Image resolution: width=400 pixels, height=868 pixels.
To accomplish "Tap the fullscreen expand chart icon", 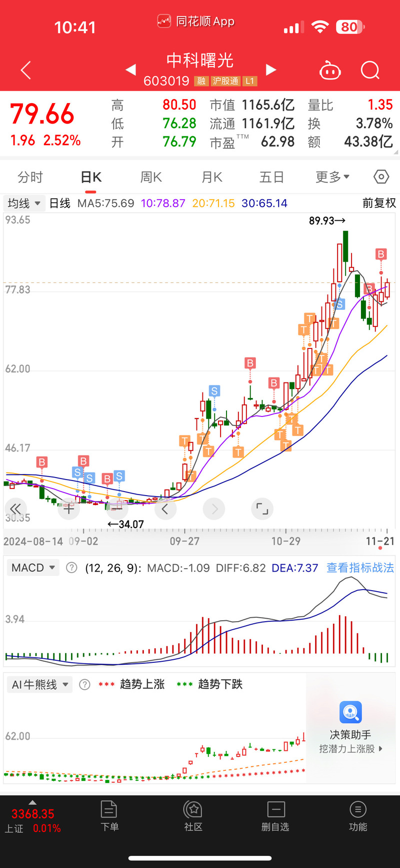I will coord(262,509).
